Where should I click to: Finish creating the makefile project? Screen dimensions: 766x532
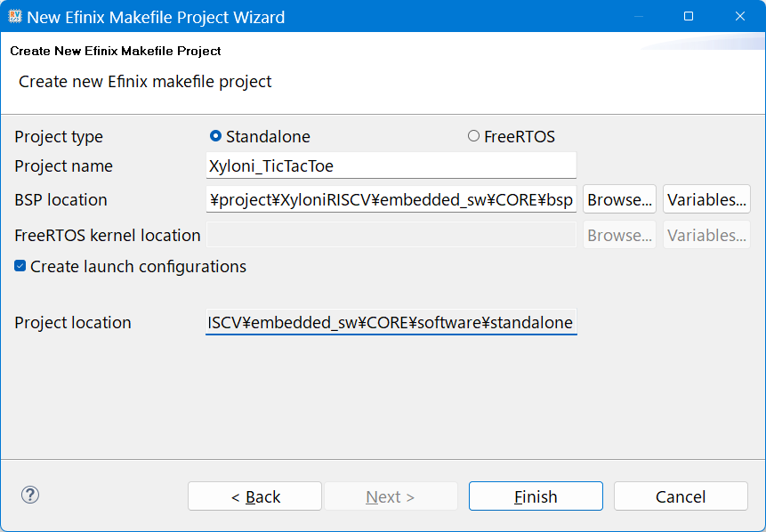coord(536,496)
